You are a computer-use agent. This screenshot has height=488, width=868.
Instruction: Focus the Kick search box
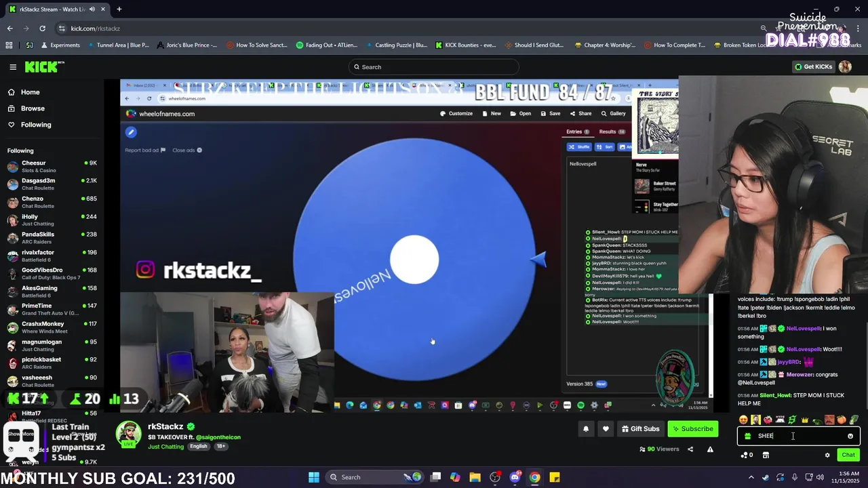[x=434, y=67]
